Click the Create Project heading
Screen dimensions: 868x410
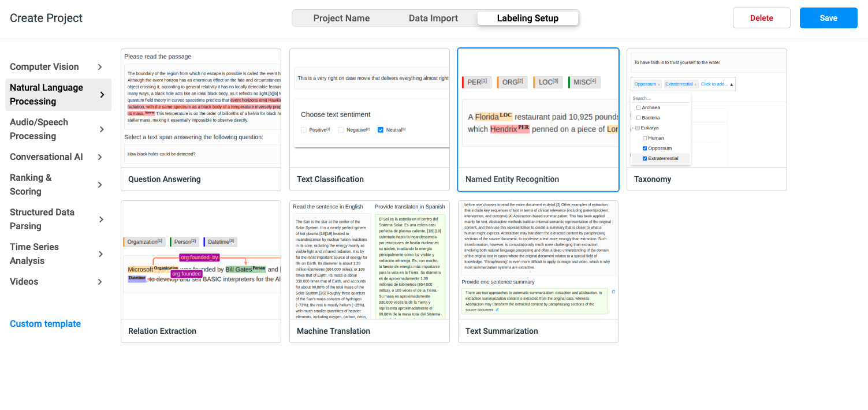46,18
